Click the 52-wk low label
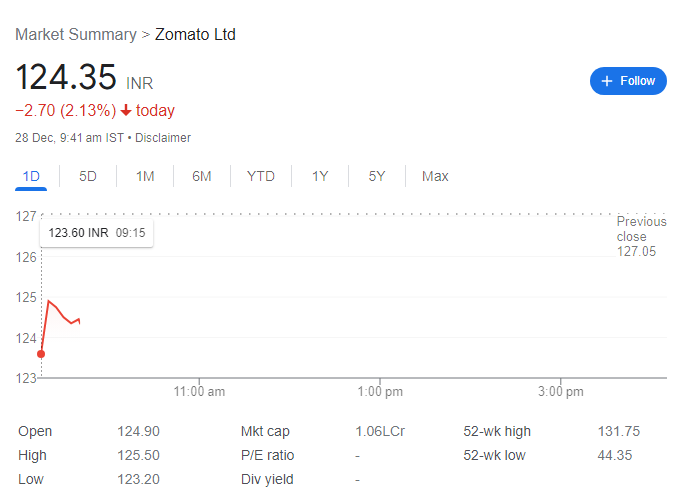This screenshot has height=494, width=693. click(494, 455)
